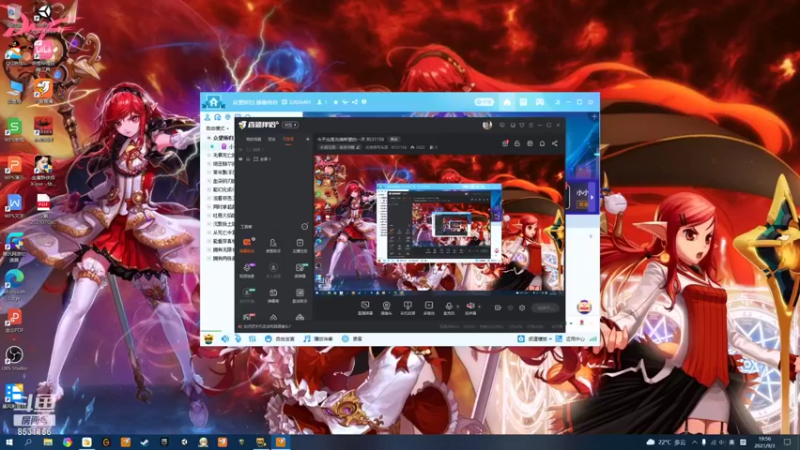Click the free speech button in YY
Image resolution: width=800 pixels, height=450 pixels.
(x=280, y=339)
